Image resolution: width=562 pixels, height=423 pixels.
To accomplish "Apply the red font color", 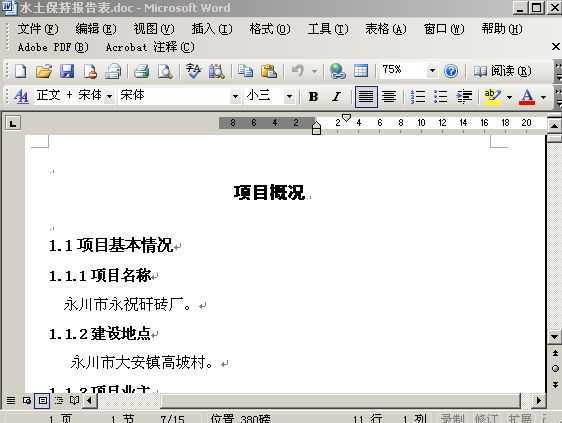I will [527, 96].
